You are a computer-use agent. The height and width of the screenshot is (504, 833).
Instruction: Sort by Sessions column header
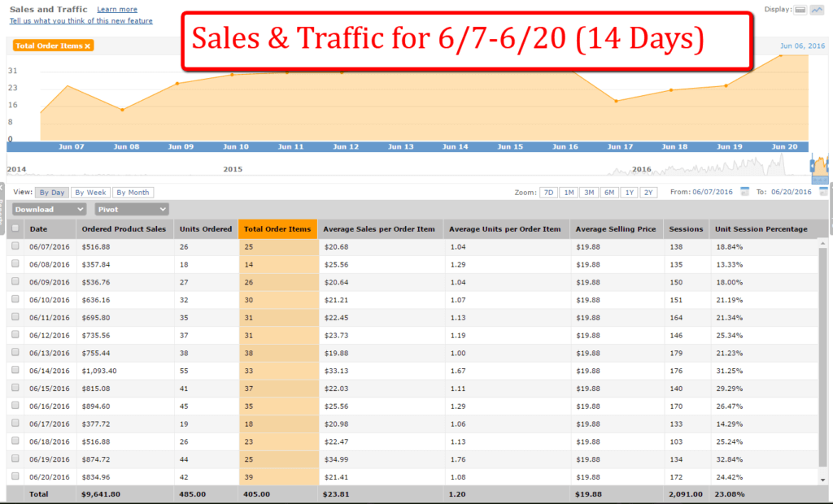point(686,228)
